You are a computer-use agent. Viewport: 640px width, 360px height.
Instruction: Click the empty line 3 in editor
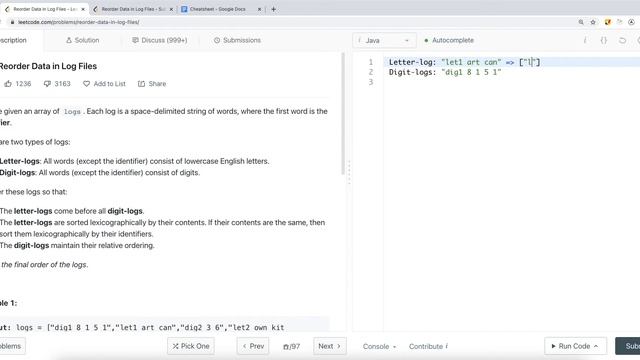[512, 82]
